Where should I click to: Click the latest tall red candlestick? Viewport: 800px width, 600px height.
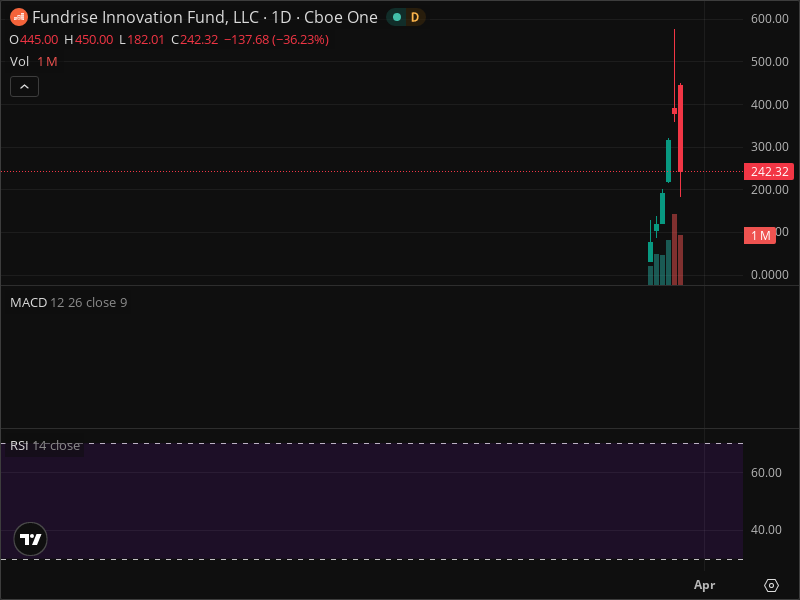point(681,129)
